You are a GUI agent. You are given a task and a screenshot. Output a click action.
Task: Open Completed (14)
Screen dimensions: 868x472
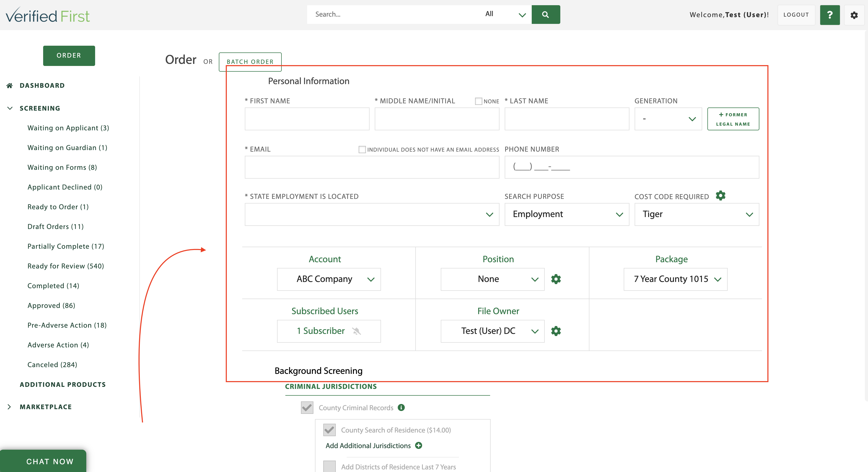[x=53, y=286]
